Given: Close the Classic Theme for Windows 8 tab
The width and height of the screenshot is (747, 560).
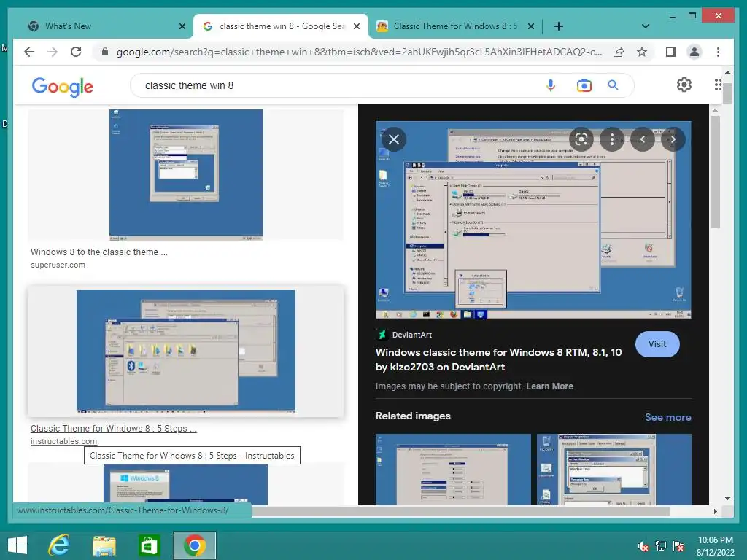Looking at the screenshot, I should coord(531,26).
